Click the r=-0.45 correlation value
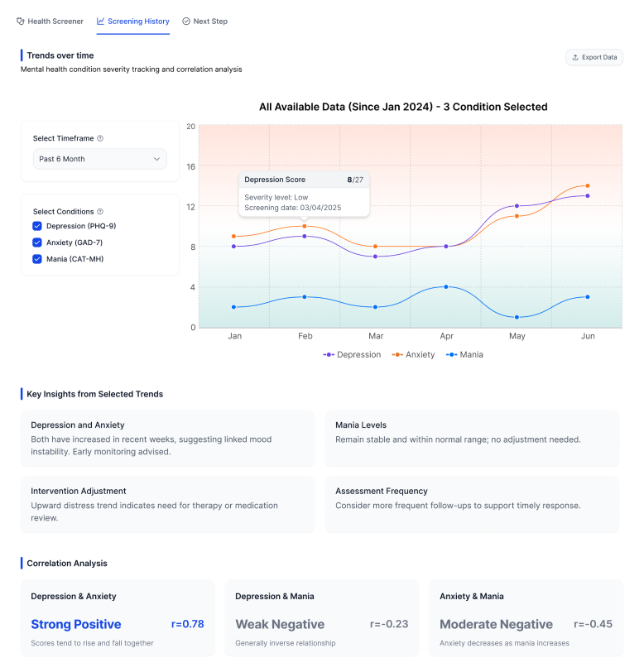The height and width of the screenshot is (672, 644). tap(594, 624)
